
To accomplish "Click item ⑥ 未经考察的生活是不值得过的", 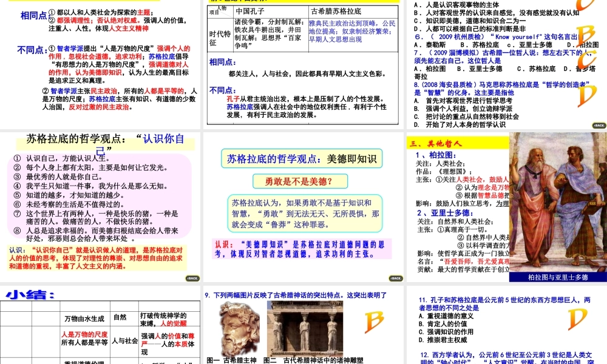I will 69,204.
